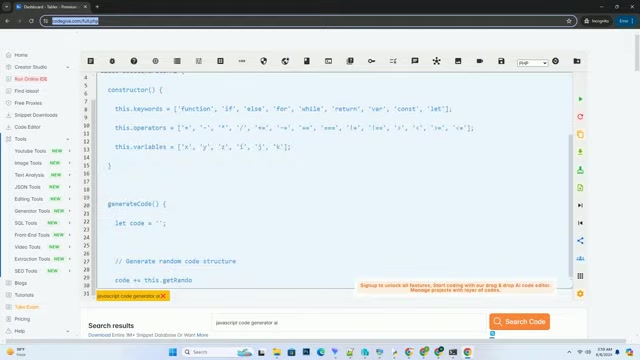The image size is (640, 360).
Task: Click the help question mark toolbar icon
Action: [x=134, y=61]
